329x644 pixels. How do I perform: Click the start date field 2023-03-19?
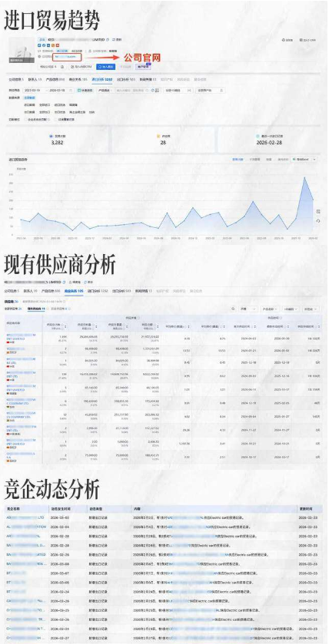pos(33,90)
